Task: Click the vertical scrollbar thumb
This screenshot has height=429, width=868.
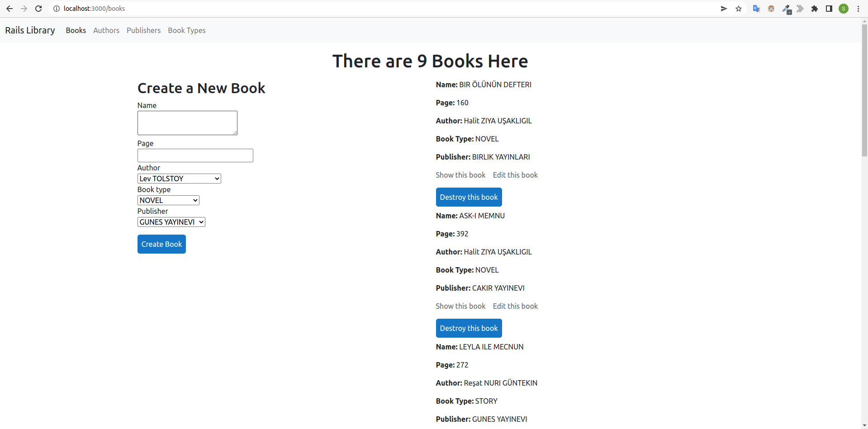Action: coord(864,90)
